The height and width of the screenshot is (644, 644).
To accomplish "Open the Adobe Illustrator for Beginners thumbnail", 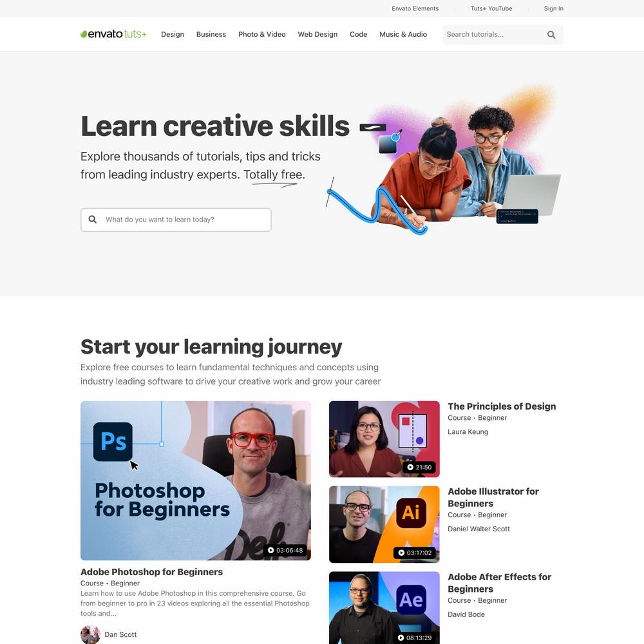I will click(384, 524).
